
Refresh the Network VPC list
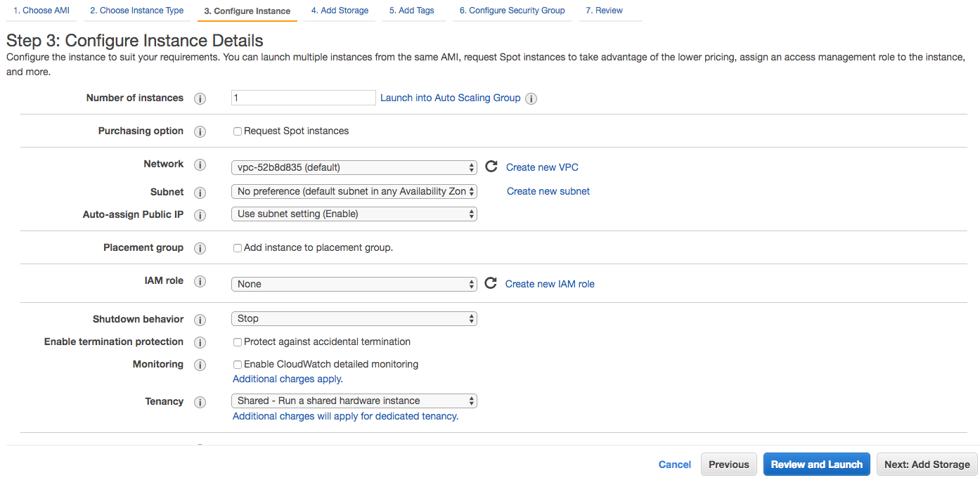point(491,167)
